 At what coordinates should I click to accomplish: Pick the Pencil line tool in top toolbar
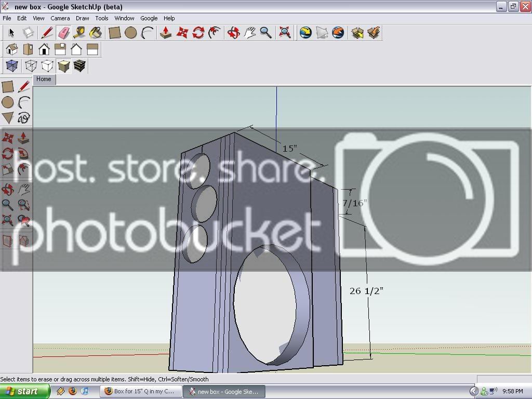(47, 33)
